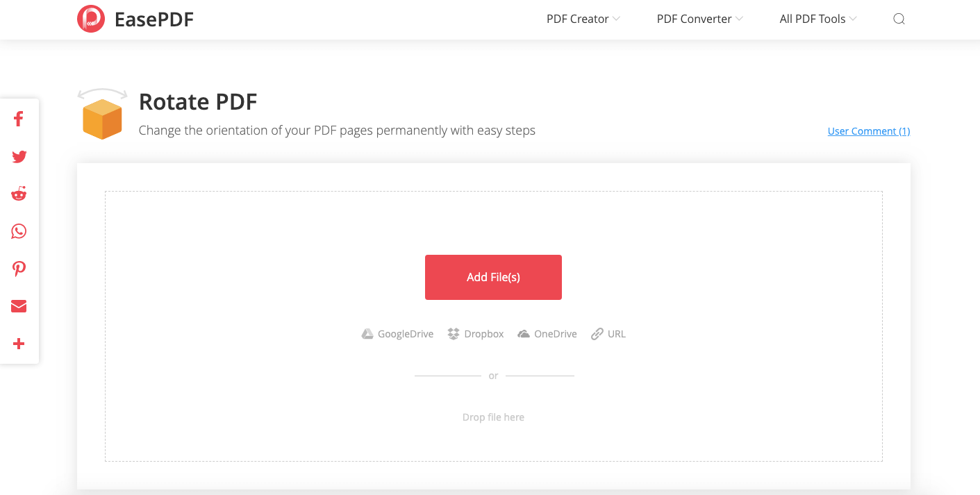Share page on Twitter
The width and height of the screenshot is (980, 495).
click(19, 157)
